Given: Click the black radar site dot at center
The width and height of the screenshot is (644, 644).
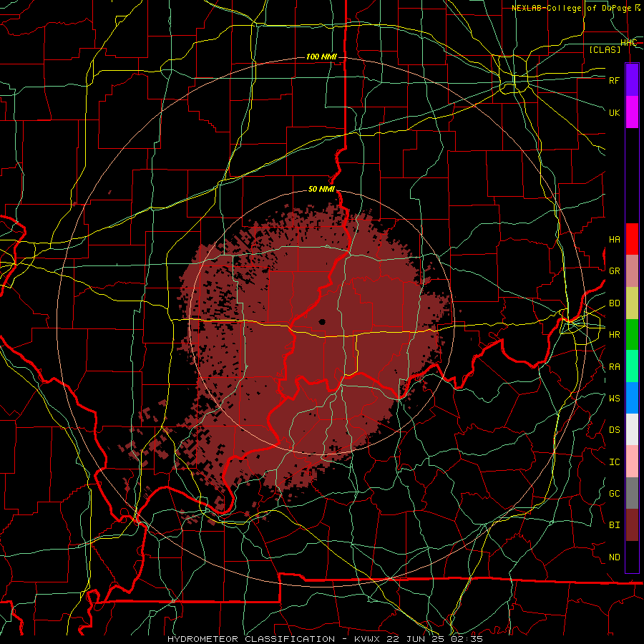Looking at the screenshot, I should pos(323,322).
